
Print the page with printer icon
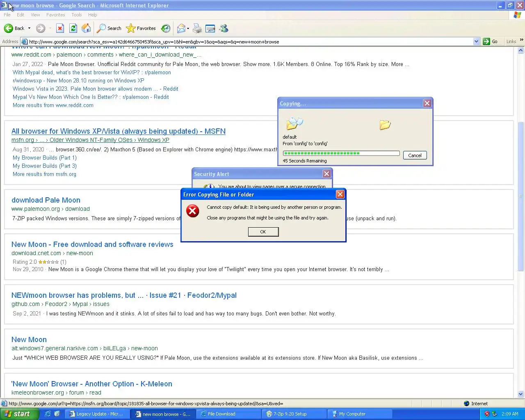coord(197,28)
